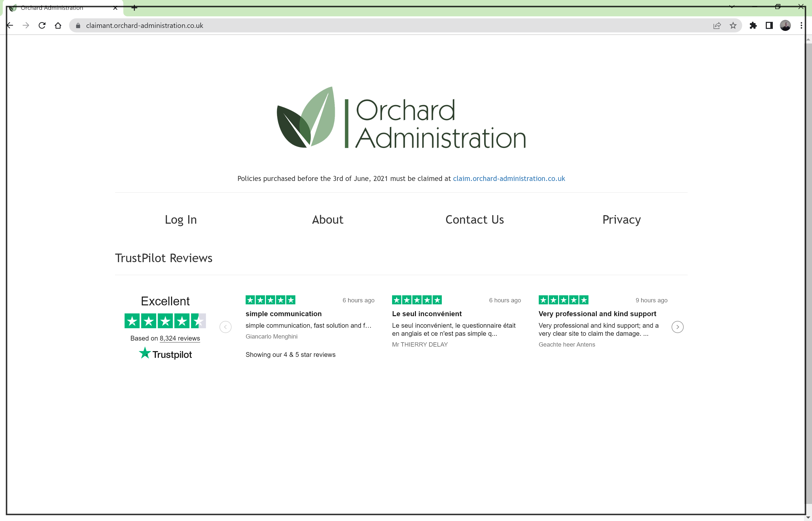
Task: Click the TrustPilot Reviews heading
Action: (x=164, y=258)
